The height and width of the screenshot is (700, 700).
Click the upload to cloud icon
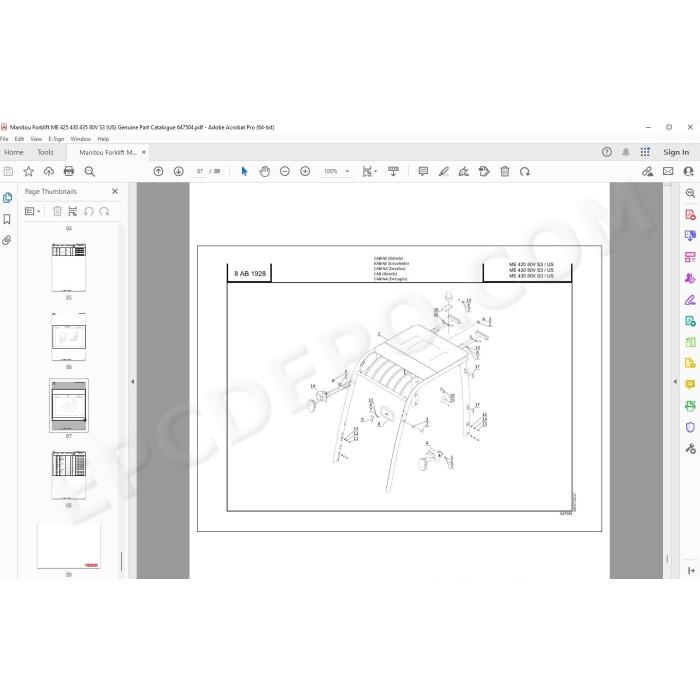[x=49, y=171]
